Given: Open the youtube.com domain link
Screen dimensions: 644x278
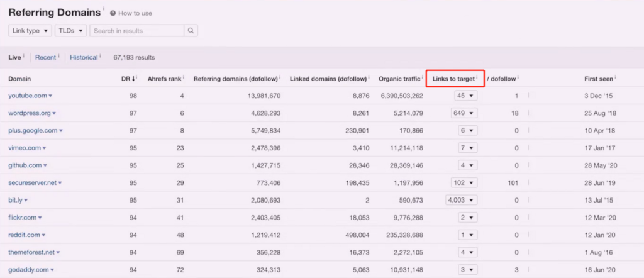Looking at the screenshot, I should point(28,96).
